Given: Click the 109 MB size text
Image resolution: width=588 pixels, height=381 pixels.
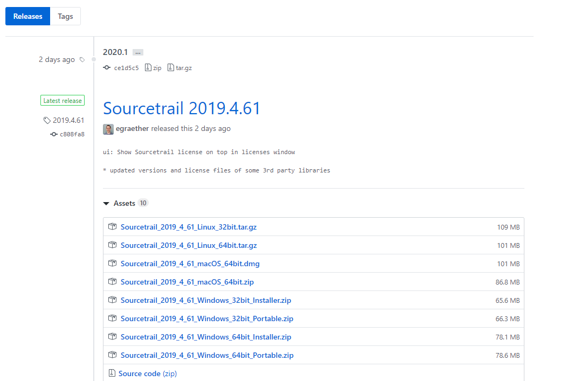Looking at the screenshot, I should tap(508, 227).
